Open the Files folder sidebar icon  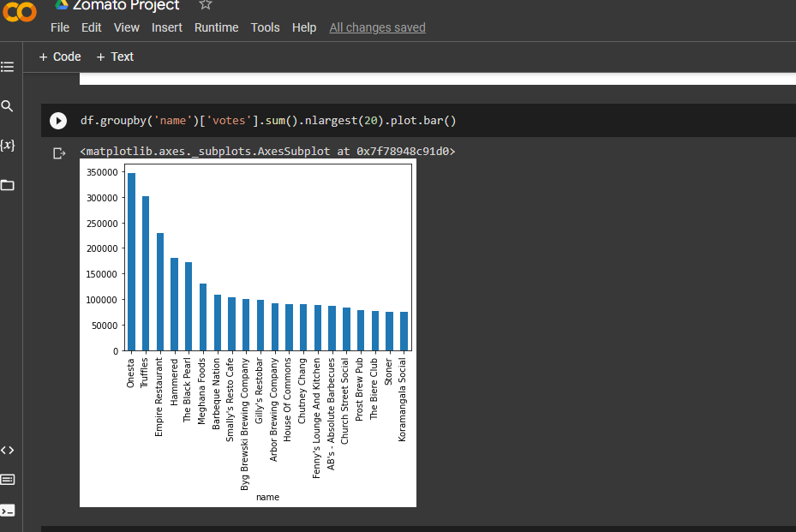[7, 185]
